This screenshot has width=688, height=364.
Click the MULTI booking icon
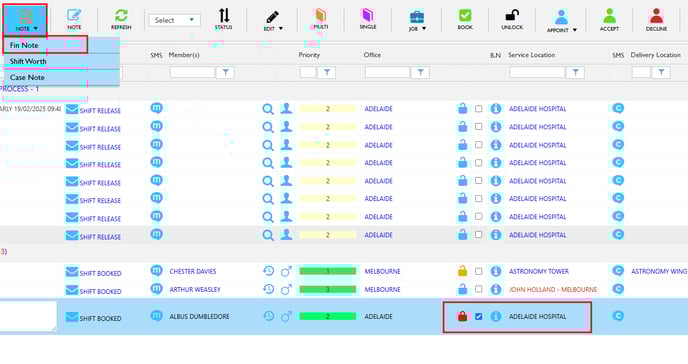pyautogui.click(x=321, y=19)
